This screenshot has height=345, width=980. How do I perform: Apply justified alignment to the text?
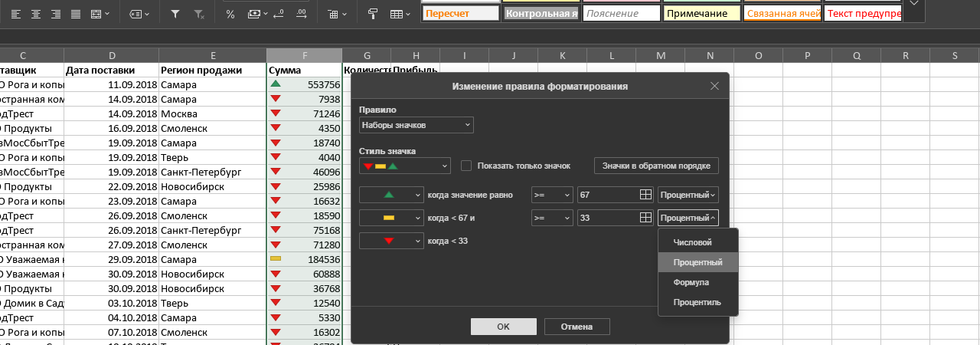pos(75,14)
